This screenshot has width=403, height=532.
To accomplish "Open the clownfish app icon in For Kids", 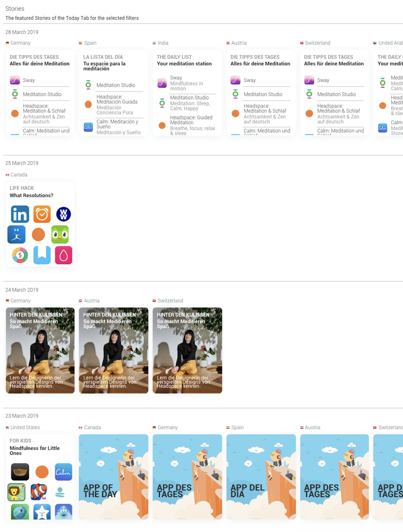I will (x=39, y=492).
